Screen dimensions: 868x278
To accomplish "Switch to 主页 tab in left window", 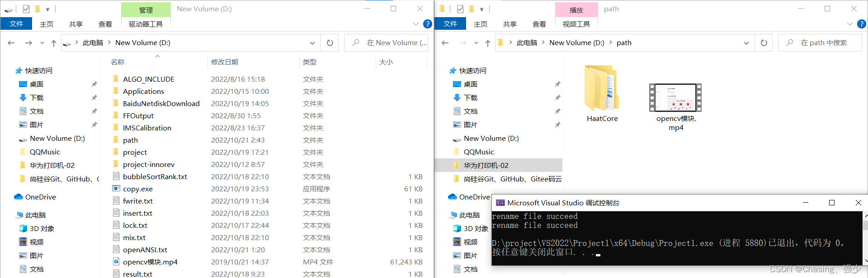I will [47, 24].
